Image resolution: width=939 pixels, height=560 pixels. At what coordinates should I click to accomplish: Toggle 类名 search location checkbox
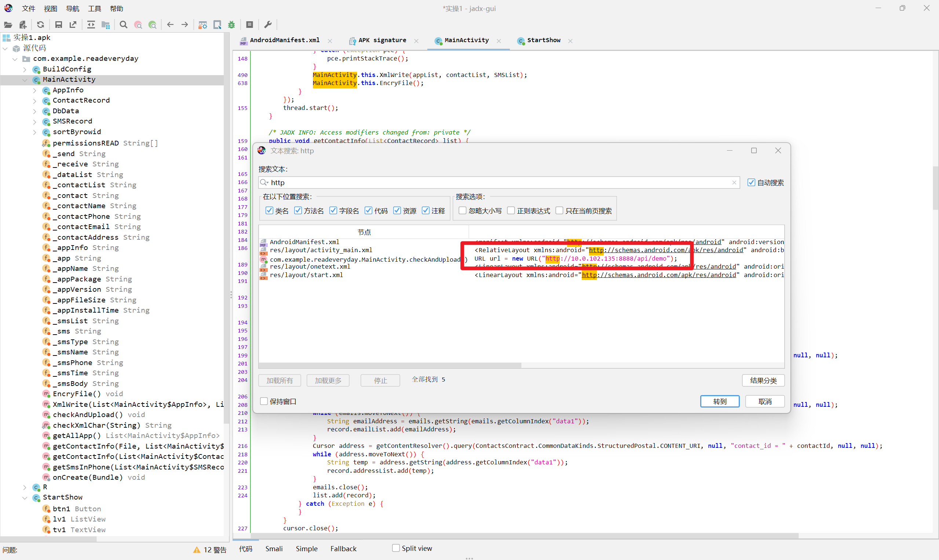click(269, 211)
